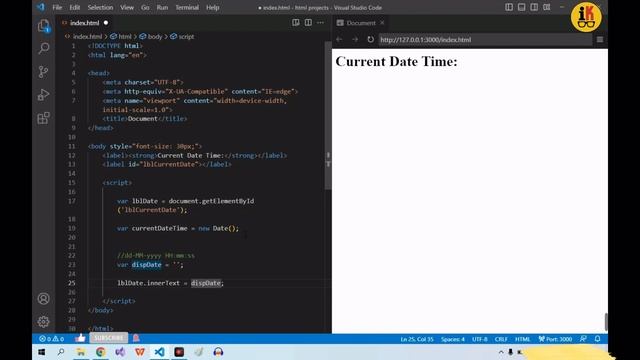640x360 pixels.
Task: Open the headphones app in taskbar
Action: point(218,352)
